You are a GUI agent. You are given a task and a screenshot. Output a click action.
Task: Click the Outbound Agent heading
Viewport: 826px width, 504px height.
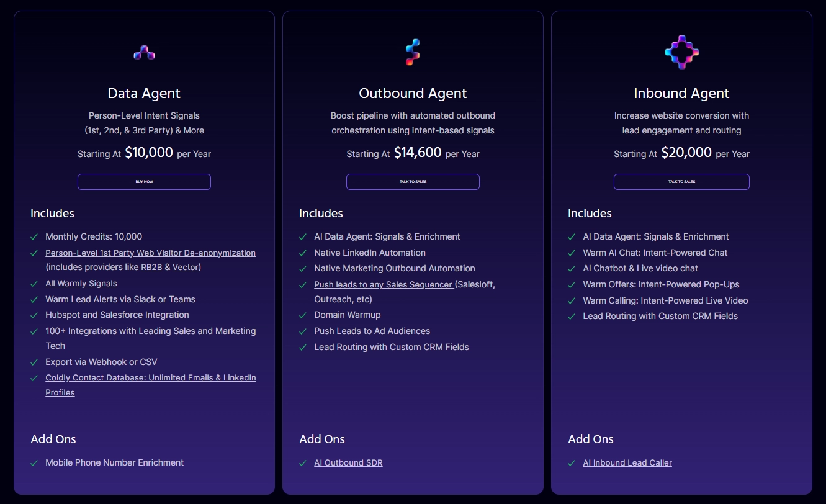[413, 93]
